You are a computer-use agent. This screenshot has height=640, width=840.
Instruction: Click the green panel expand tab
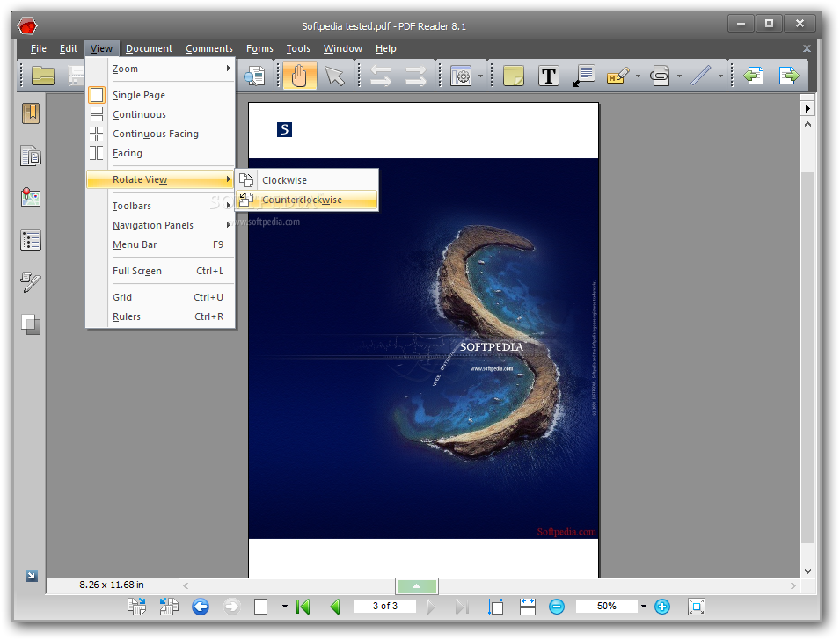pyautogui.click(x=416, y=585)
